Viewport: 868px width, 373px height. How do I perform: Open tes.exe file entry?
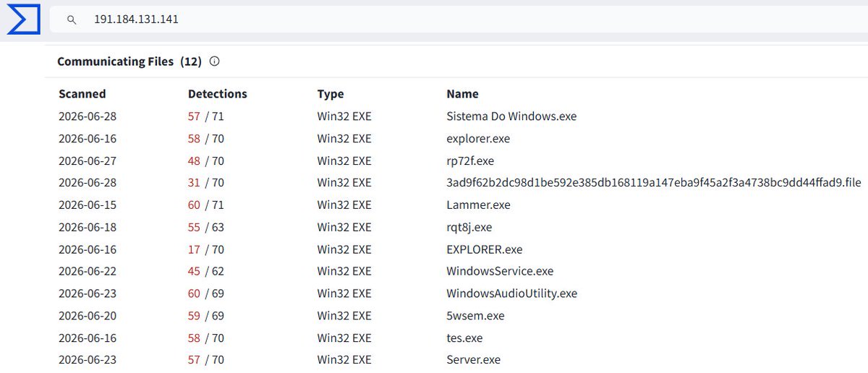pyautogui.click(x=465, y=338)
